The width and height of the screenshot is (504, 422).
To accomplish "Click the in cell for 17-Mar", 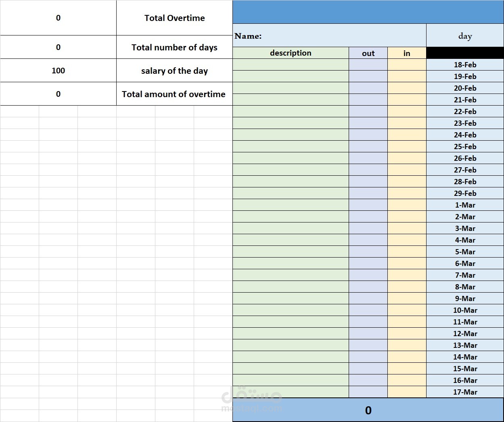I will tap(407, 392).
